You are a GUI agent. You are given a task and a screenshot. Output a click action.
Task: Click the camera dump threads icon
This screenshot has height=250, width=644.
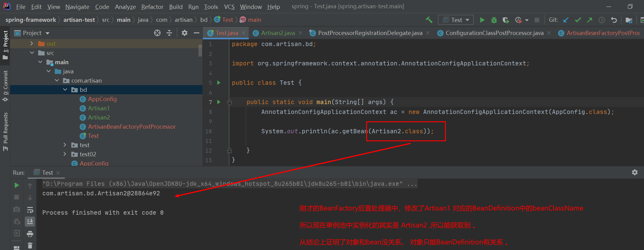17,209
